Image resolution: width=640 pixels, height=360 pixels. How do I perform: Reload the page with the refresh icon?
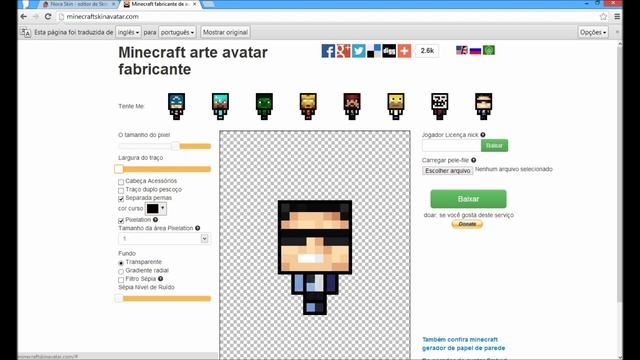click(48, 17)
